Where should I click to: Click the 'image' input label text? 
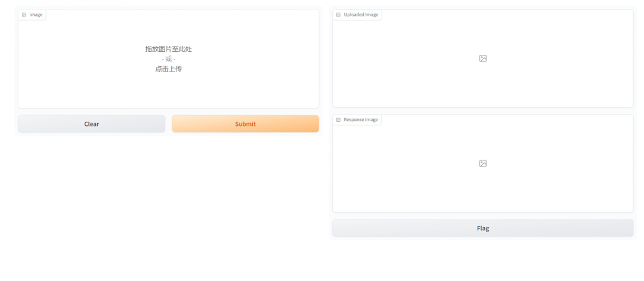click(36, 15)
